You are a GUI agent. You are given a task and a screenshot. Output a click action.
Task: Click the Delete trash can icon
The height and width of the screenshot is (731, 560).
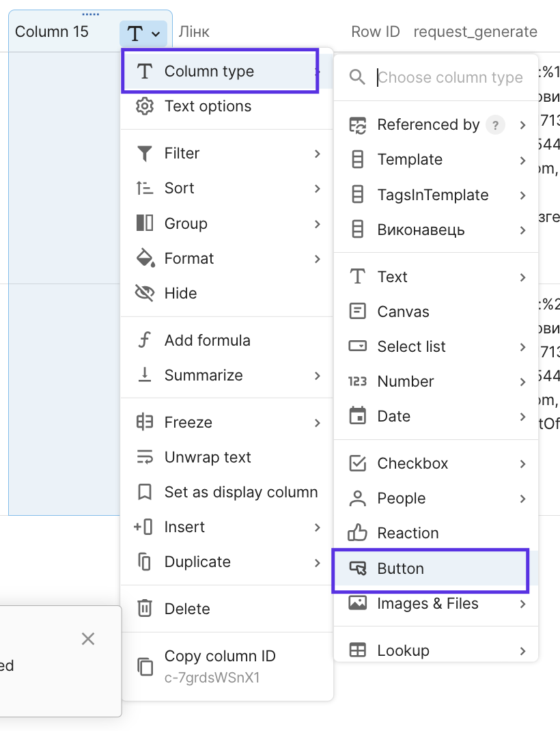point(145,609)
